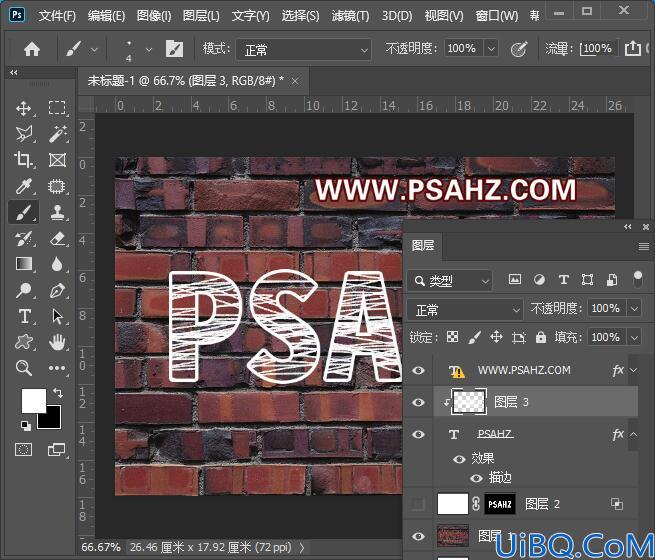This screenshot has width=655, height=560.
Task: Select the Zoom tool
Action: (23, 368)
